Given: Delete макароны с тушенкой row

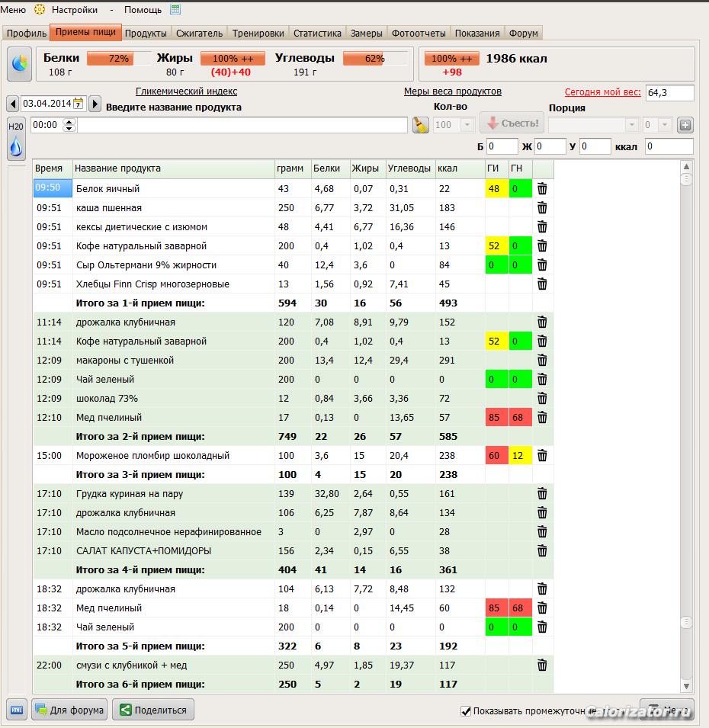Looking at the screenshot, I should coord(542,360).
